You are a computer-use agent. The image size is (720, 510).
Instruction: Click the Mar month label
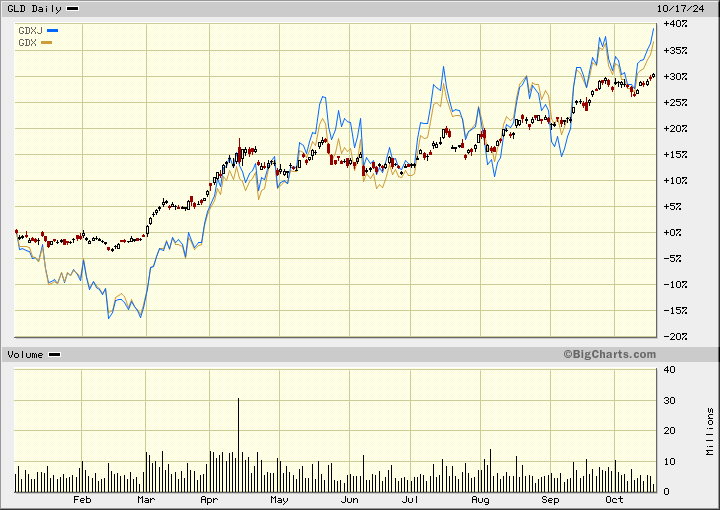click(x=146, y=500)
